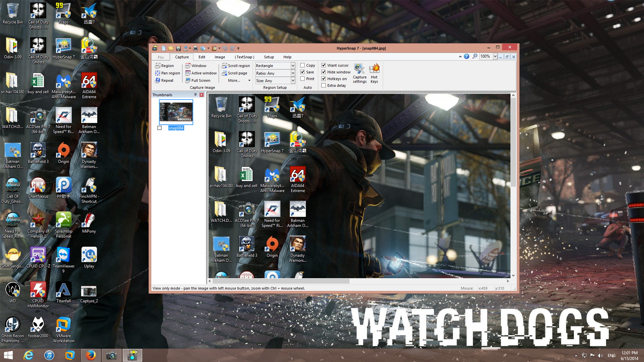Screen dimensions: 644x362
Task: Enable the Copy auto option
Action: tap(303, 65)
